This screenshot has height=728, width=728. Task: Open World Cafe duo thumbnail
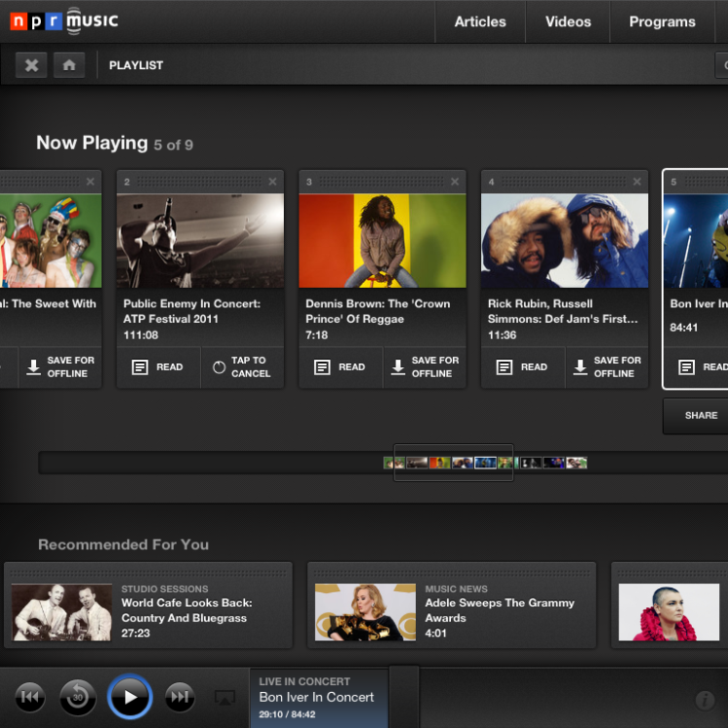(62, 612)
